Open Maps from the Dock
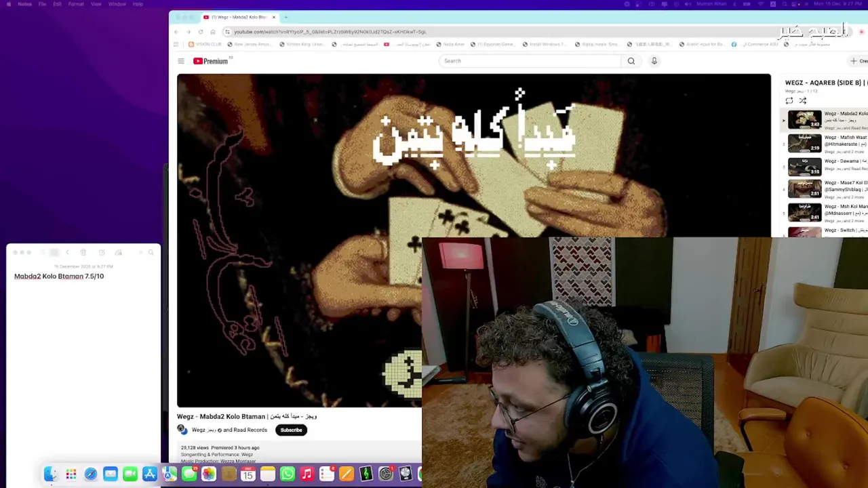The width and height of the screenshot is (868, 488). [x=169, y=474]
